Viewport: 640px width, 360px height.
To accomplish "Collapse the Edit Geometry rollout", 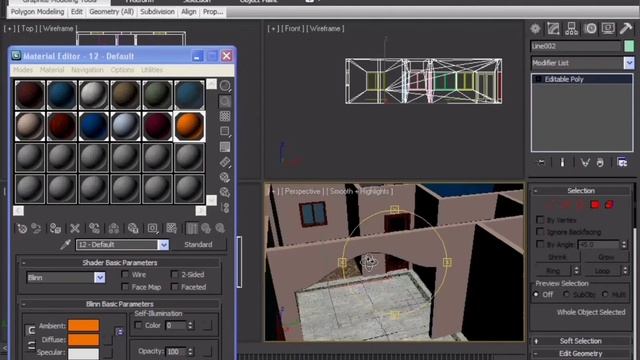I will coord(580,353).
